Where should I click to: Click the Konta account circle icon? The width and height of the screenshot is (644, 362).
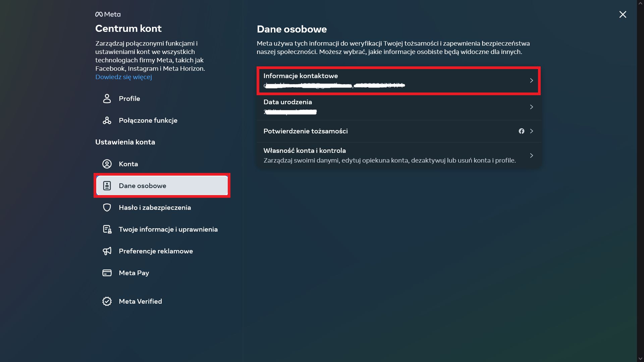click(107, 164)
